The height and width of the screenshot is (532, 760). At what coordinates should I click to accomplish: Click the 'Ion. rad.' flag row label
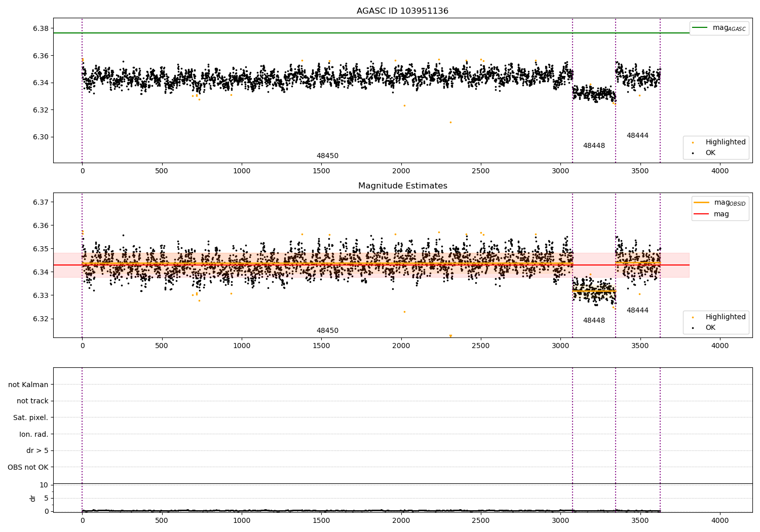coord(34,434)
